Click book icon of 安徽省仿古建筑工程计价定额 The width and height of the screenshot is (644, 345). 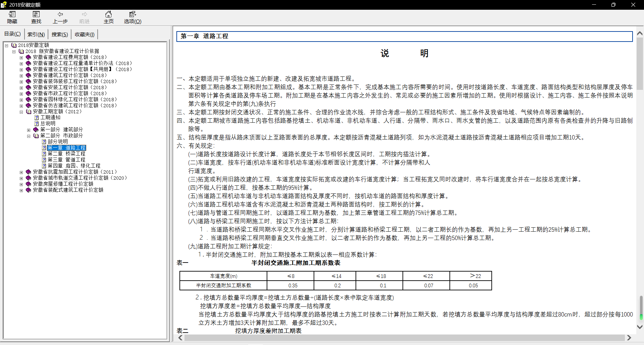(x=29, y=105)
